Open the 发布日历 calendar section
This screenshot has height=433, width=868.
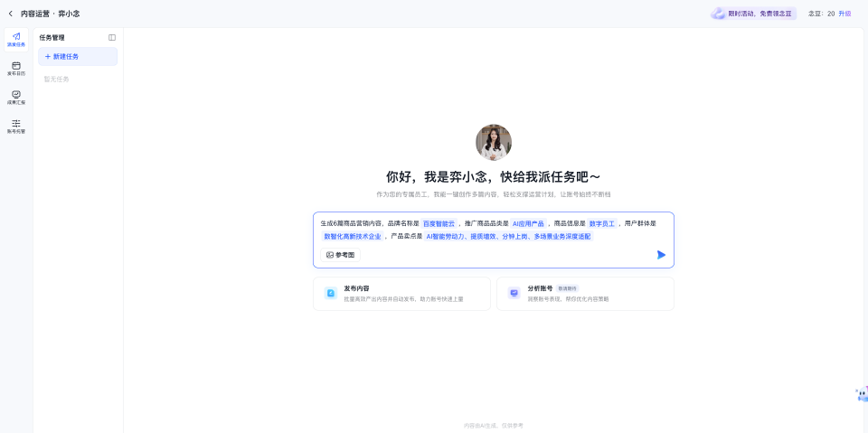(16, 68)
